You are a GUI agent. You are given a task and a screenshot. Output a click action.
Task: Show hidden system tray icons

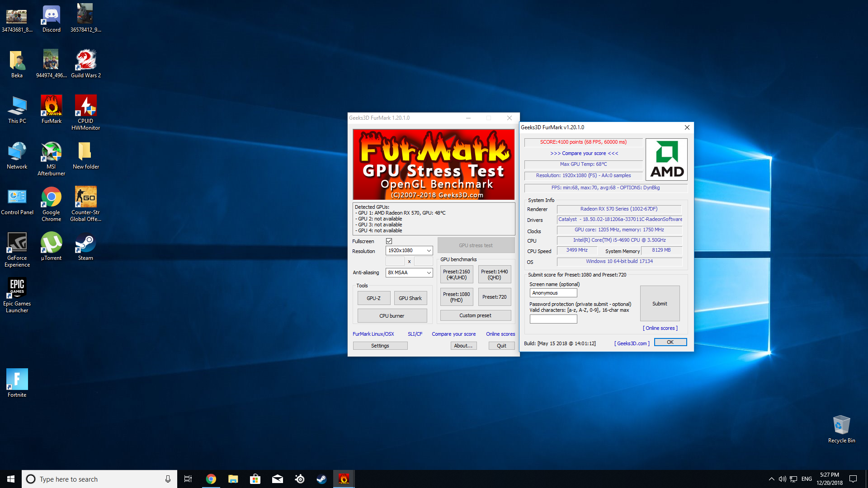[771, 479]
